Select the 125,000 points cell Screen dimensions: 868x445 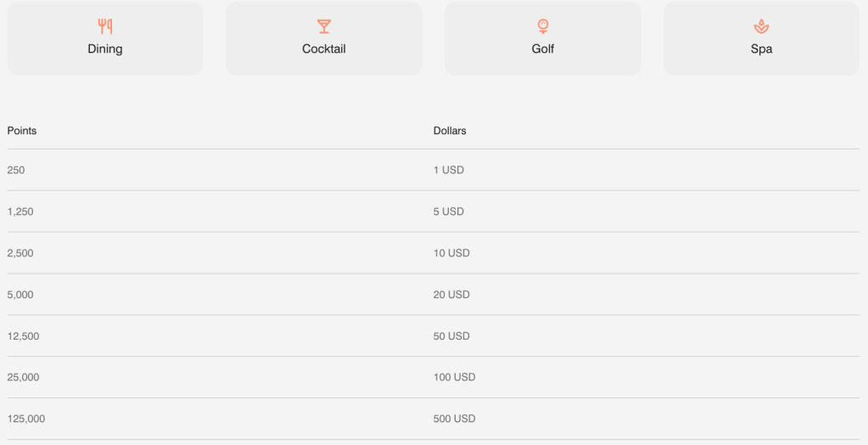tap(26, 419)
